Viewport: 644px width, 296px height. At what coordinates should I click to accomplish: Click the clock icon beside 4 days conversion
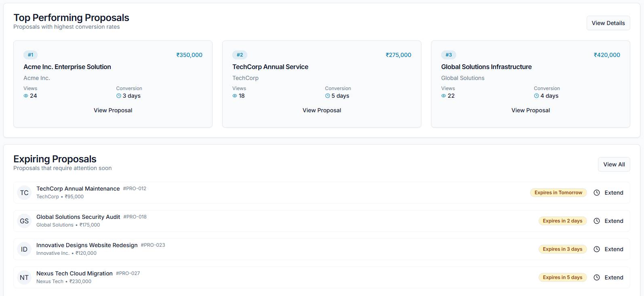(x=537, y=96)
